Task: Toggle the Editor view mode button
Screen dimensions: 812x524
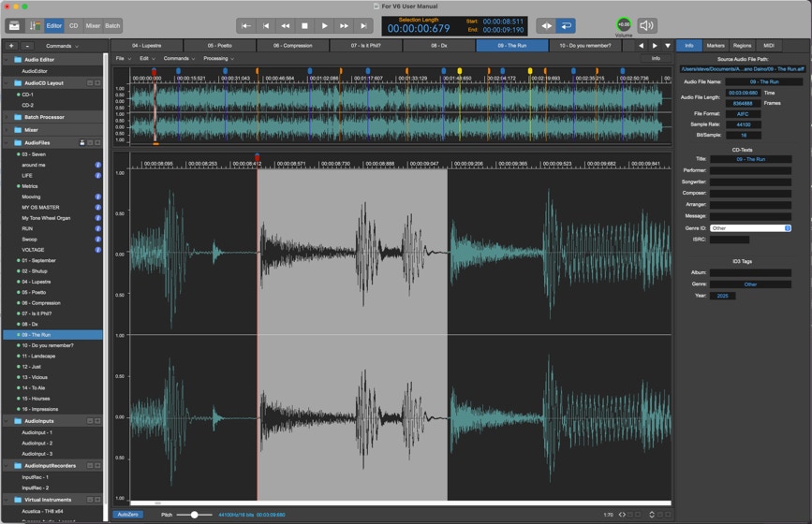Action: point(54,25)
